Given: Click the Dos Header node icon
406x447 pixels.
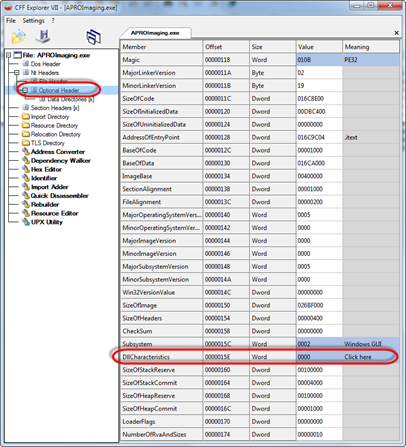Looking at the screenshot, I should coord(26,64).
